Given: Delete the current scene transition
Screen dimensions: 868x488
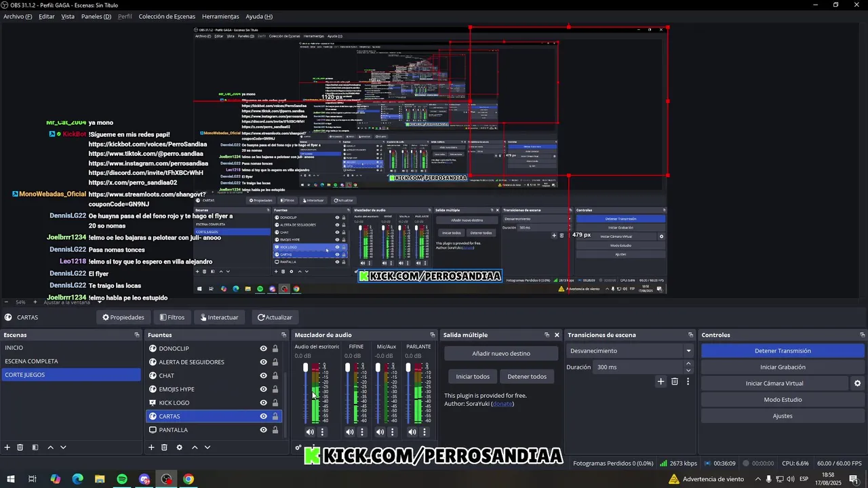Looking at the screenshot, I should [x=675, y=382].
